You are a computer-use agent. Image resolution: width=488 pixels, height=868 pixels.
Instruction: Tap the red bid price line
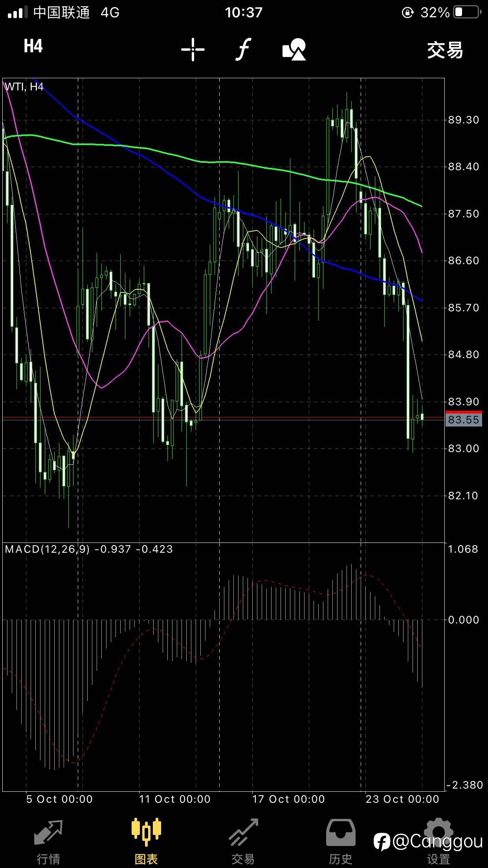pos(224,417)
